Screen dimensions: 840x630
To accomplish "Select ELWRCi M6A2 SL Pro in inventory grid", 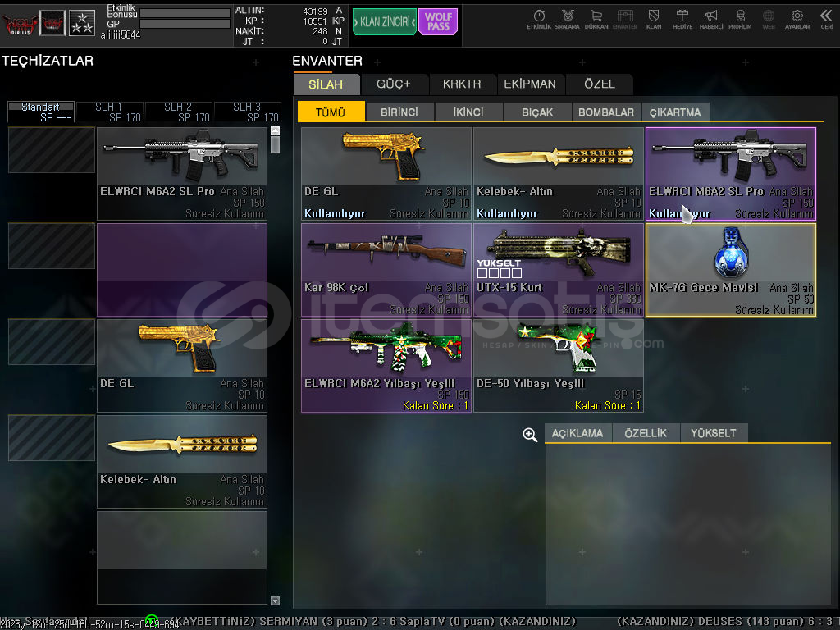I will (731, 174).
